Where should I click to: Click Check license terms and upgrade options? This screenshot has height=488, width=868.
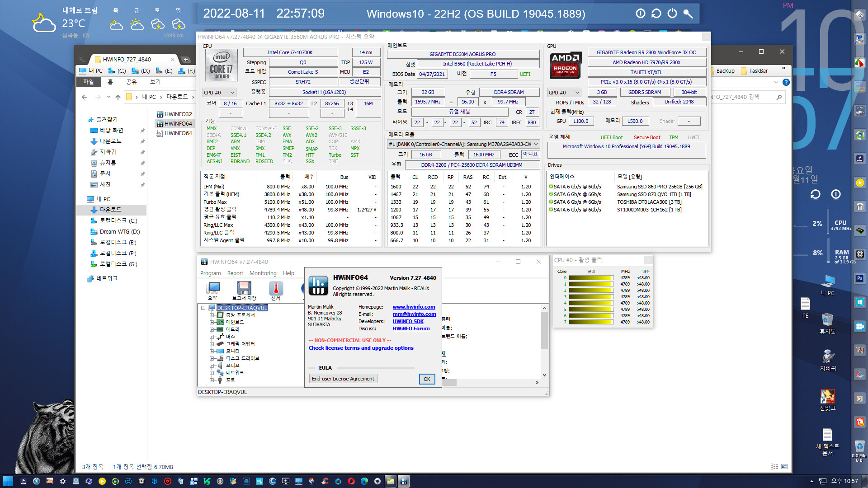361,348
